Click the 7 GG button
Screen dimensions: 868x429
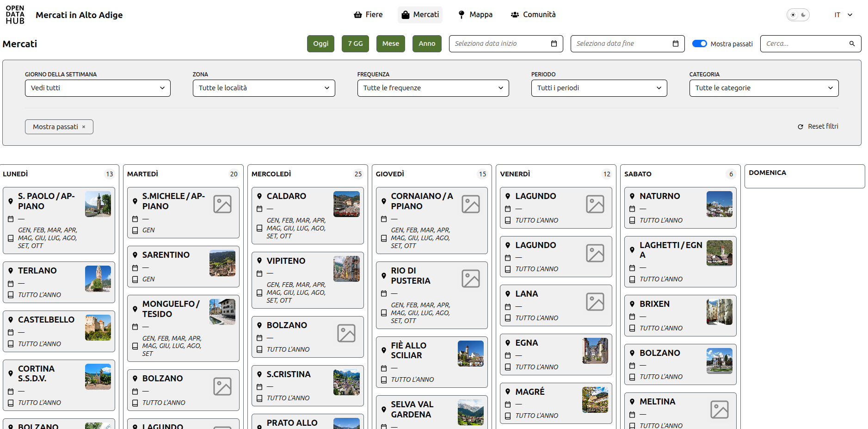click(x=355, y=44)
